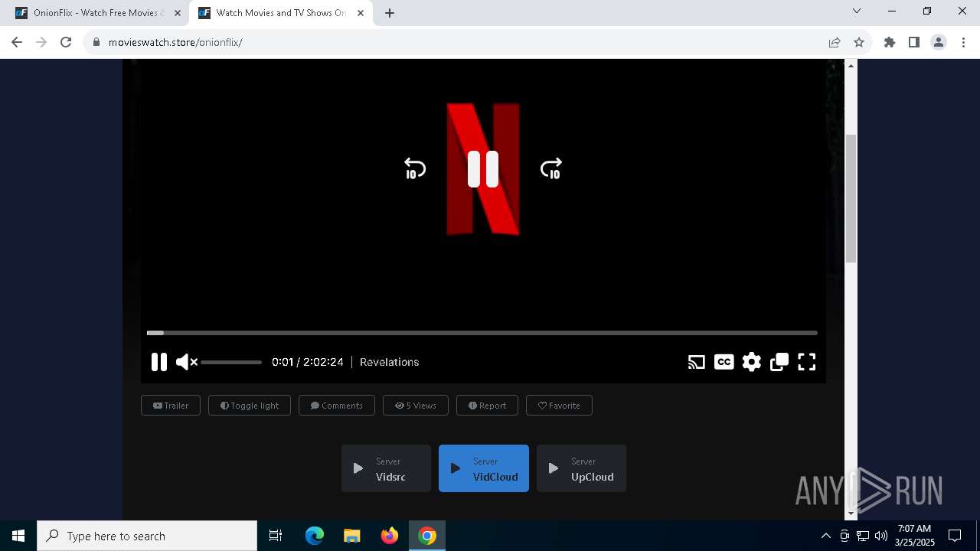Viewport: 980px width, 551px height.
Task: Cast video to a device
Action: [696, 362]
